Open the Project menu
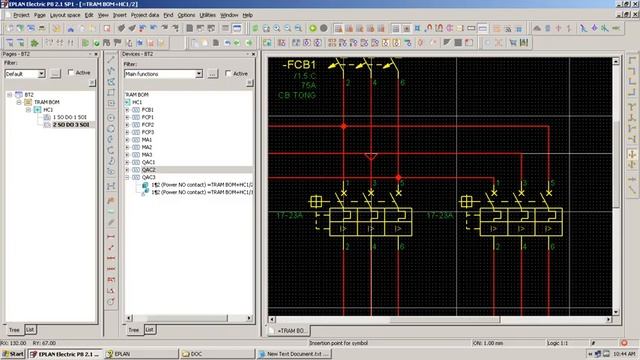Screen dimensions: 640x360 [21, 15]
